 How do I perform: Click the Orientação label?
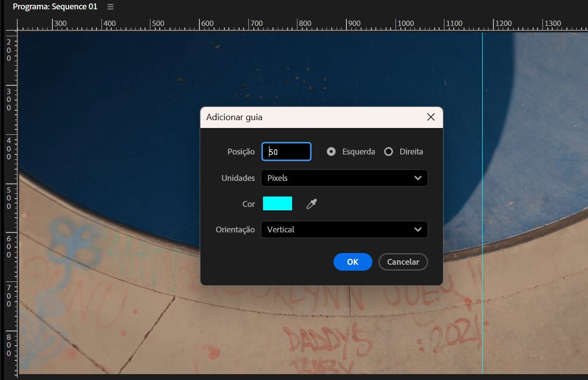235,229
